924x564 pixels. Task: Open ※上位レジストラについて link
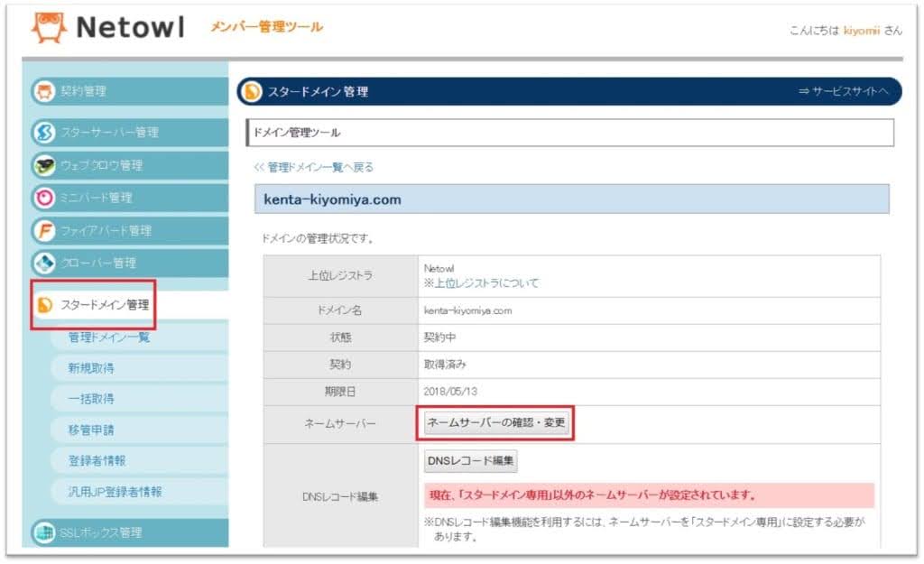click(481, 283)
